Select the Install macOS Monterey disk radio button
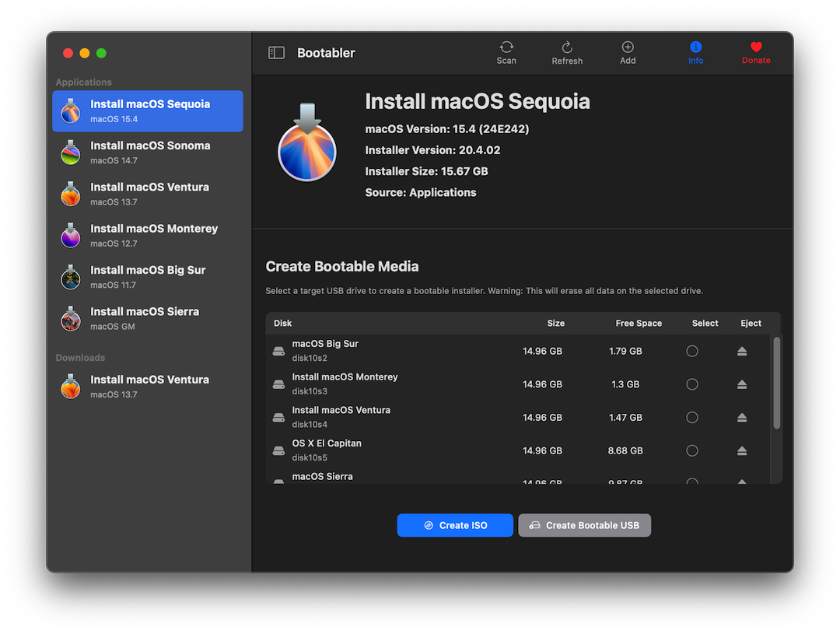Viewport: 840px width, 634px height. (x=692, y=384)
